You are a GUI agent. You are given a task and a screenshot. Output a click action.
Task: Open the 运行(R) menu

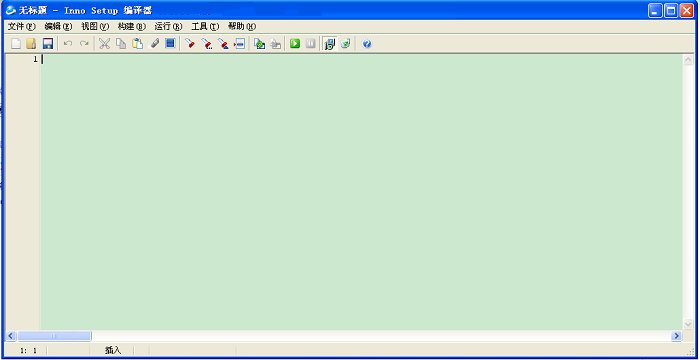tap(168, 26)
